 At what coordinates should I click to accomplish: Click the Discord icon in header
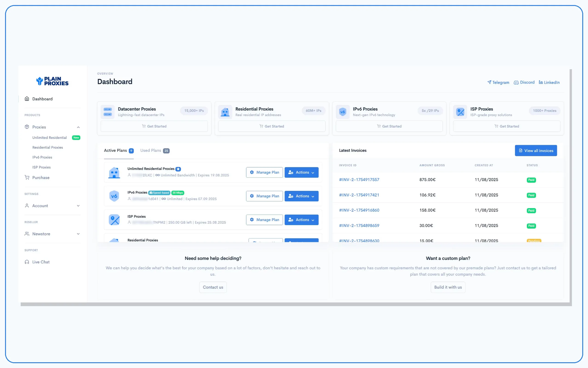pyautogui.click(x=516, y=83)
